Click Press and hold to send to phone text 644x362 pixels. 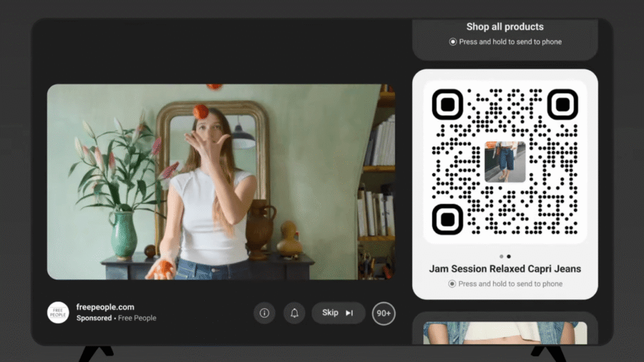click(x=509, y=283)
